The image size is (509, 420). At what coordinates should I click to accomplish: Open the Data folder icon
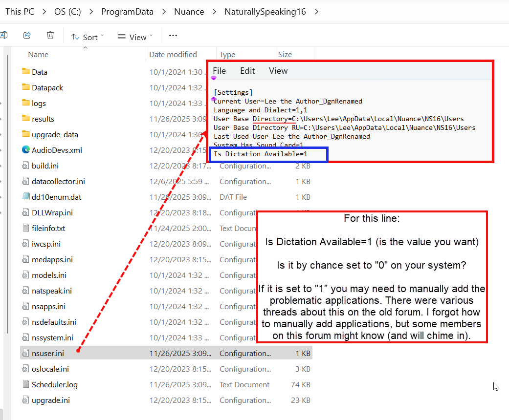click(26, 72)
